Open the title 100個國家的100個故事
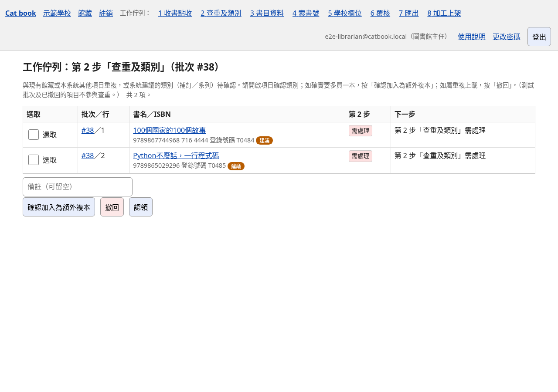The height and width of the screenshot is (392, 558). [x=169, y=130]
